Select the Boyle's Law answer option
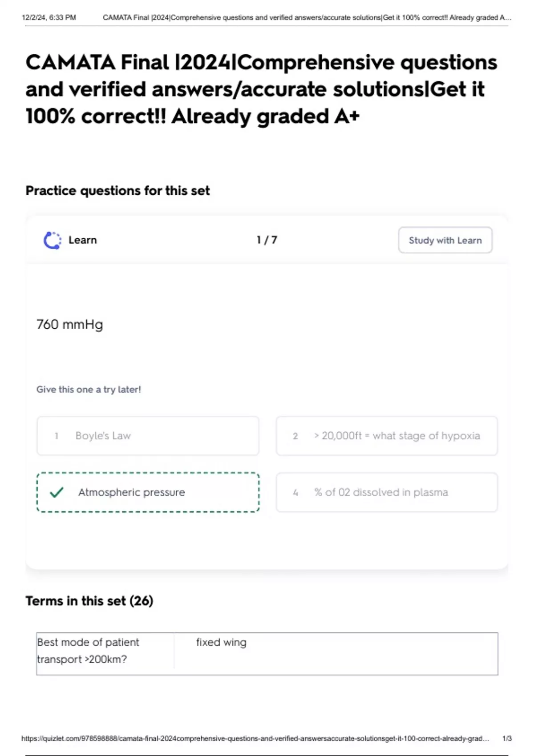The height and width of the screenshot is (756, 534). pos(148,436)
